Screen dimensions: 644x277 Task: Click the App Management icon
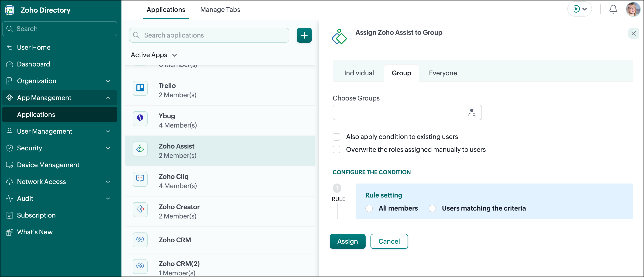pyautogui.click(x=10, y=98)
